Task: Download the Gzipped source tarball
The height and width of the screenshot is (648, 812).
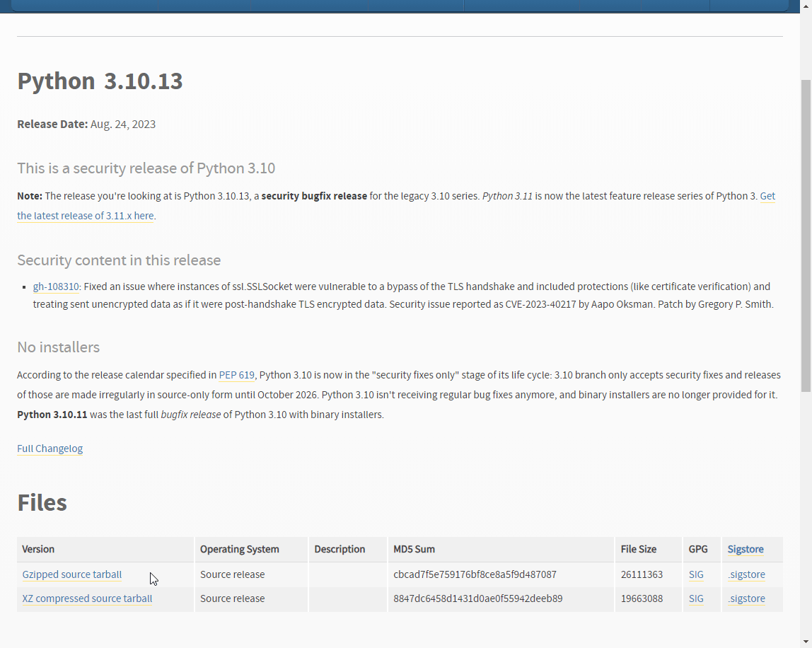Action: 71,574
